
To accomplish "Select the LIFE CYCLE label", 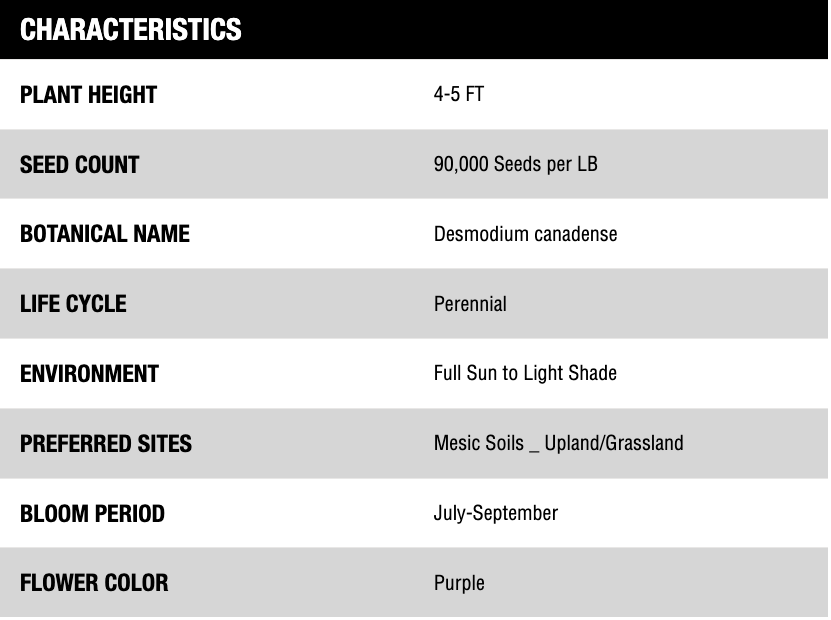I will pyautogui.click(x=73, y=304).
